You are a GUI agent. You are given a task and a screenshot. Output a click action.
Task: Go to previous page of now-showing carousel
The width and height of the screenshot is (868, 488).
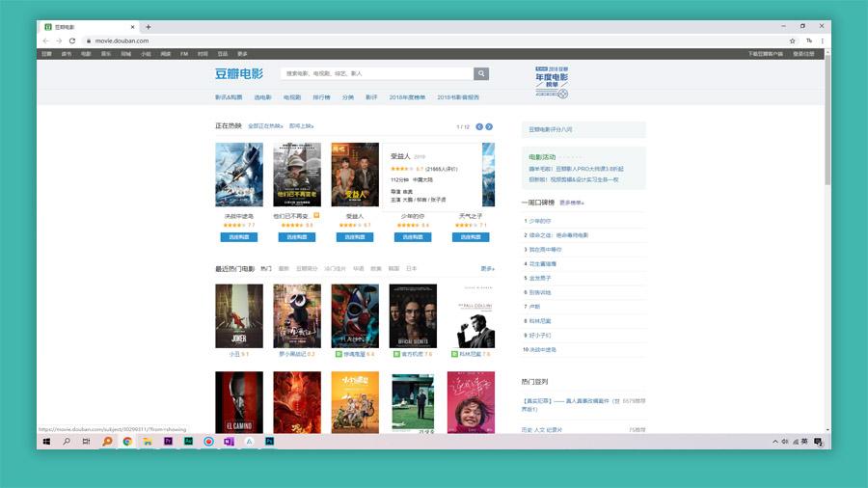click(x=479, y=126)
